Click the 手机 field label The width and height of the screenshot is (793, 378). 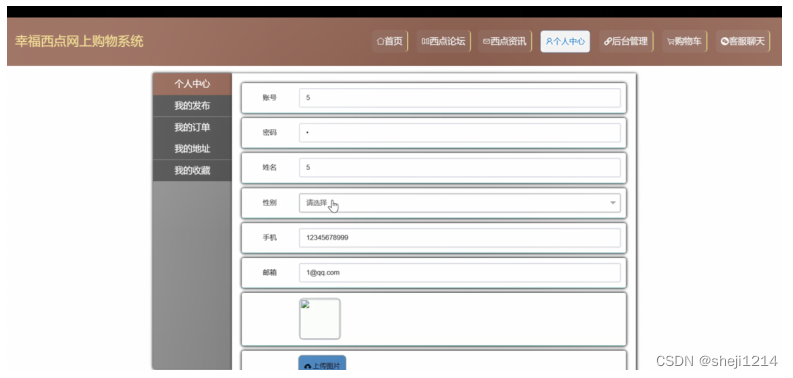point(270,237)
